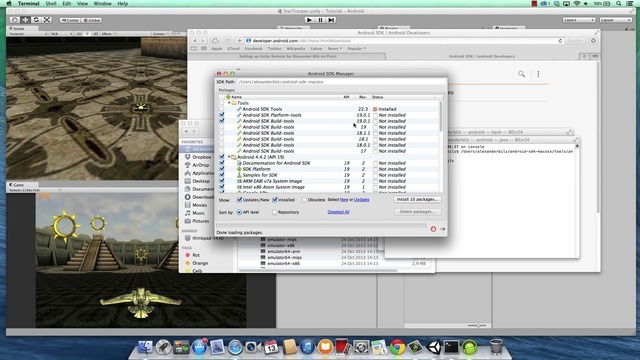Open Google Chrome from the Dock
This screenshot has height=360, width=640.
click(397, 347)
